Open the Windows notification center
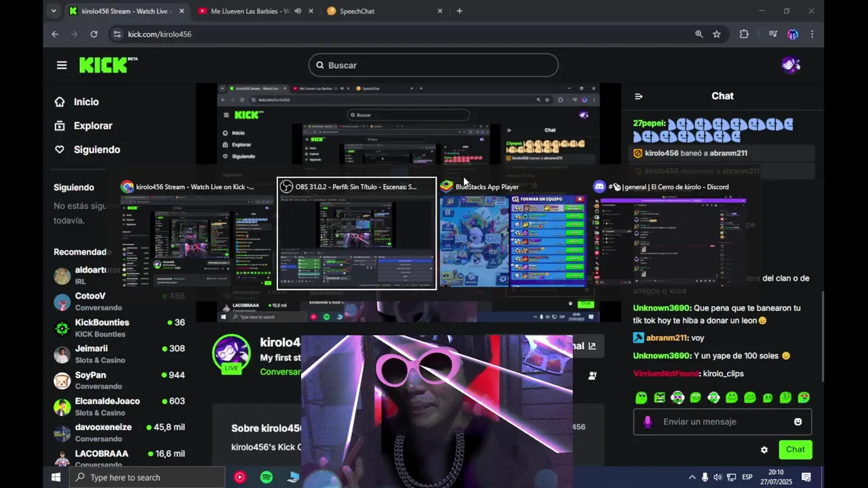The width and height of the screenshot is (868, 488). pos(806,477)
